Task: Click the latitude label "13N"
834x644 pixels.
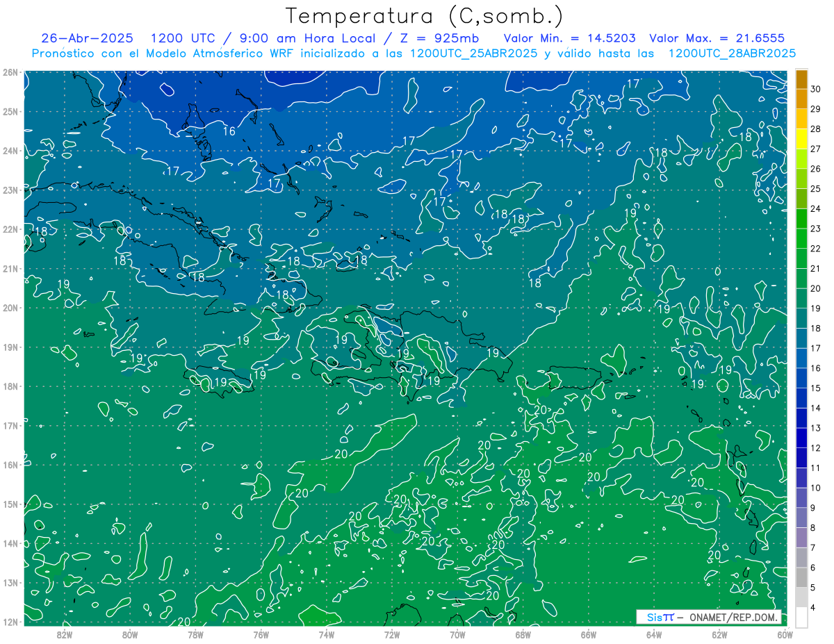Action: tap(11, 583)
